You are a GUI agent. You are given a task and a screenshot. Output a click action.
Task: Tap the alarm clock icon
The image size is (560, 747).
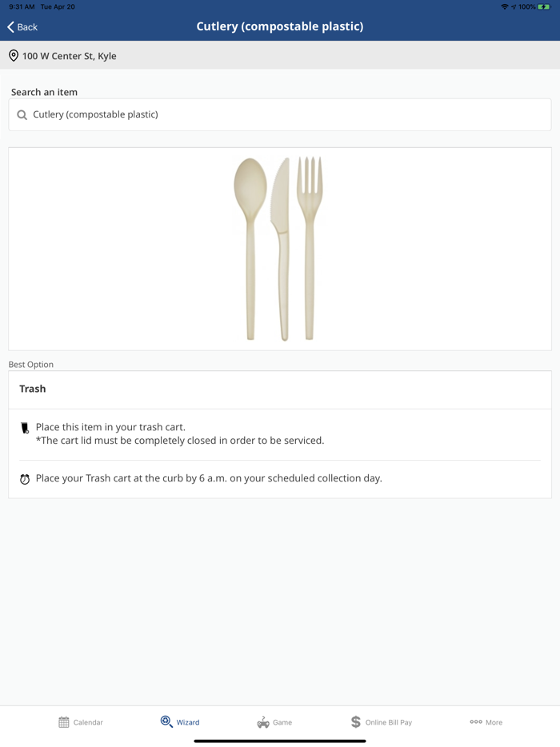(x=25, y=479)
